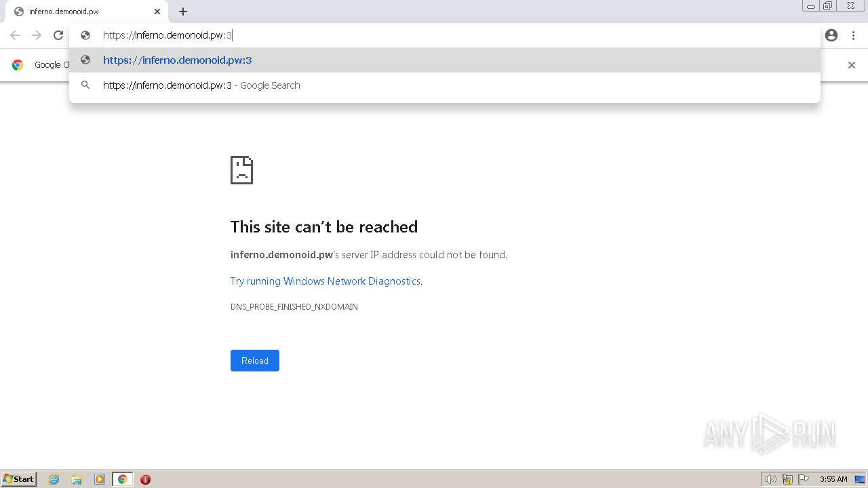
Task: Open the Chrome three-dot menu
Action: tap(853, 35)
